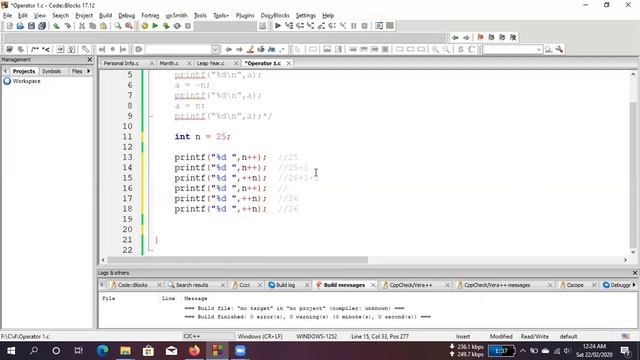Click the Zoom out magnifier icon
Screen dimensions: 640x360
[446, 49]
